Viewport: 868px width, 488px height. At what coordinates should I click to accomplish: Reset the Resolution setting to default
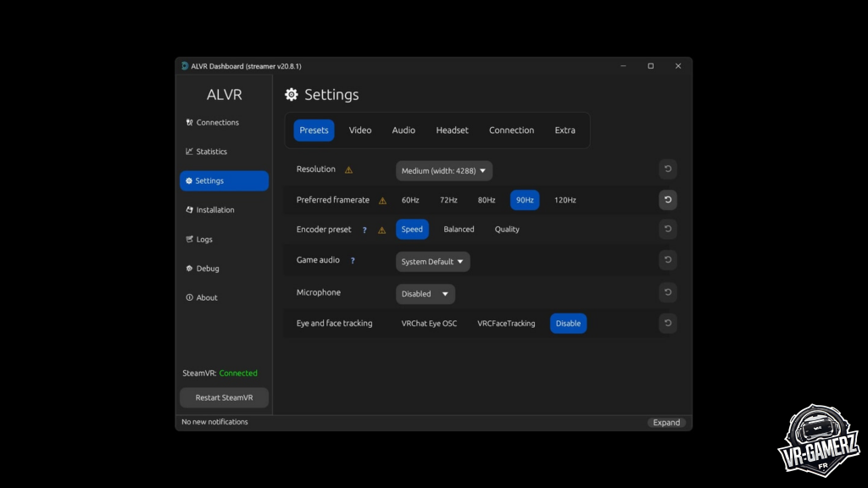[x=668, y=169]
